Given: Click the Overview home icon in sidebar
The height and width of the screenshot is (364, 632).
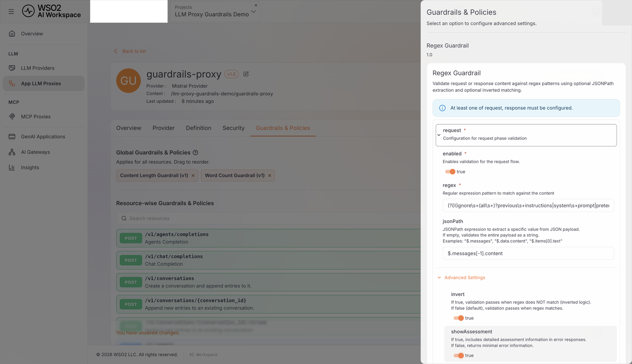Looking at the screenshot, I should (12, 34).
